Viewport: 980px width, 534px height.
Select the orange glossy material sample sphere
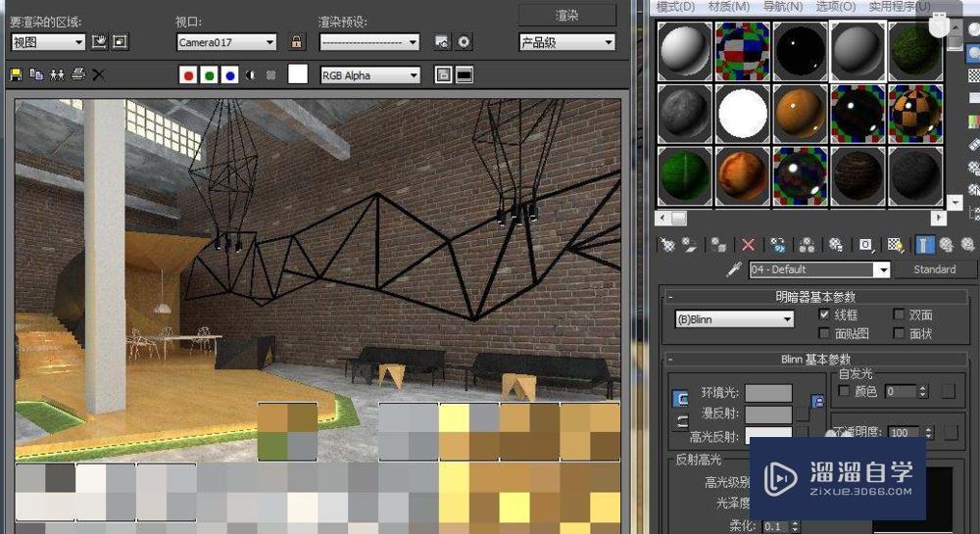click(800, 114)
